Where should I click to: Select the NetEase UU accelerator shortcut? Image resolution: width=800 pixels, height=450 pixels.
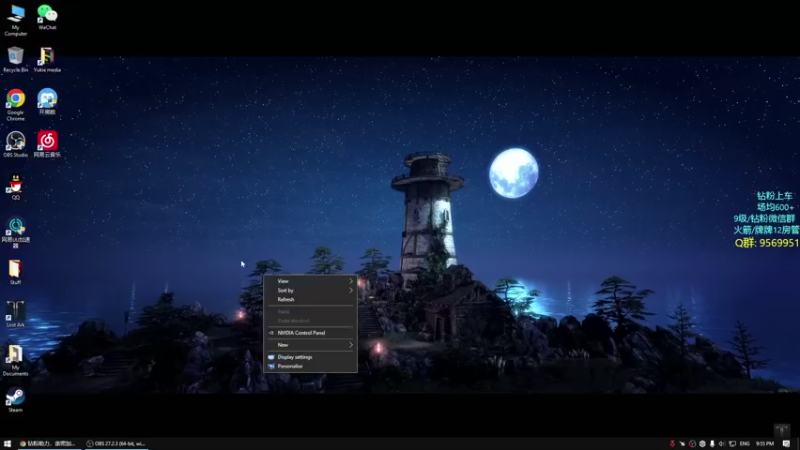(x=16, y=233)
